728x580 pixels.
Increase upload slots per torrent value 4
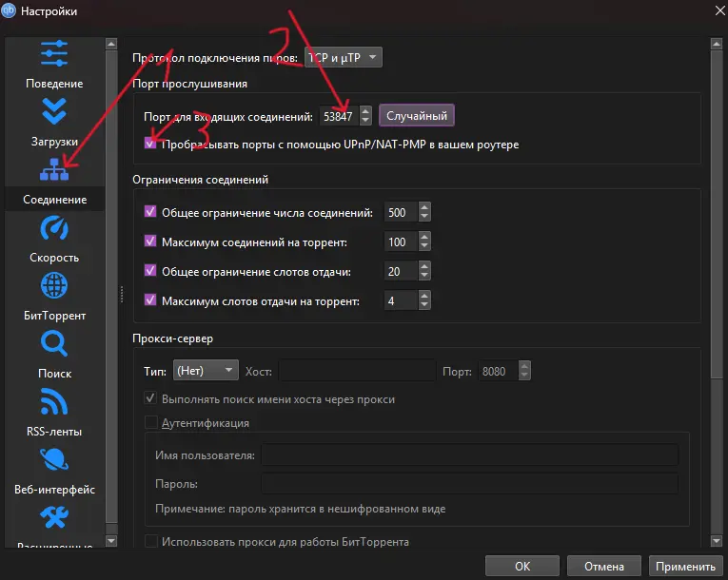point(424,296)
